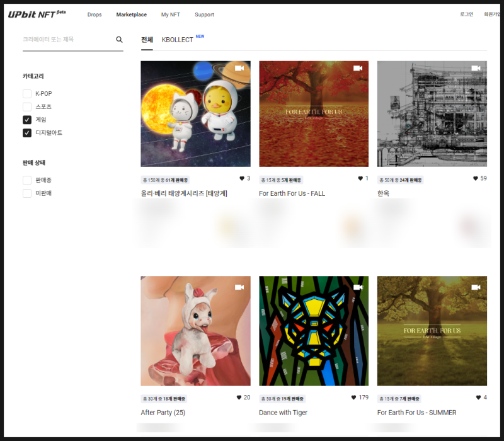Enable the K-POP category checkbox
Image resolution: width=504 pixels, height=441 pixels.
click(x=27, y=94)
